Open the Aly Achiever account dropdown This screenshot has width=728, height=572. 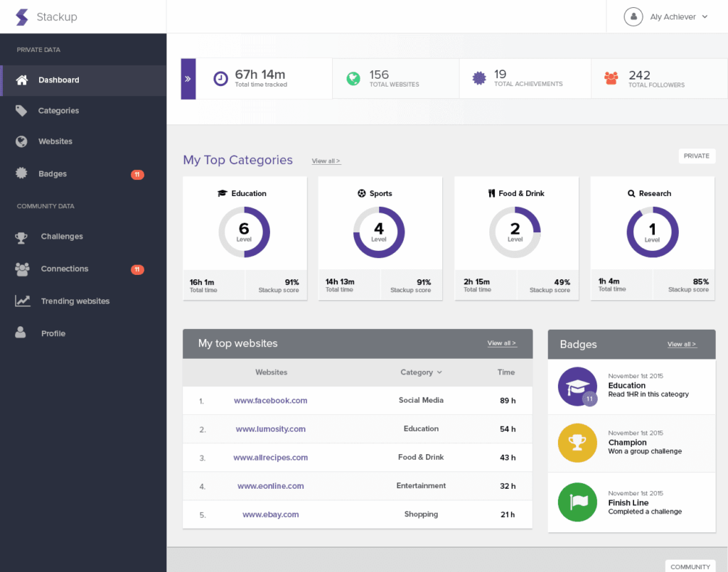coord(666,17)
